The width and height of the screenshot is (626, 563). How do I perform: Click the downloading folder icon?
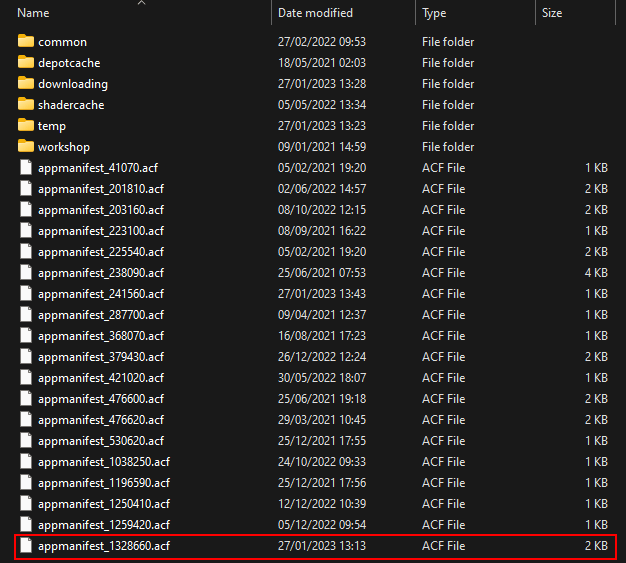[26, 83]
